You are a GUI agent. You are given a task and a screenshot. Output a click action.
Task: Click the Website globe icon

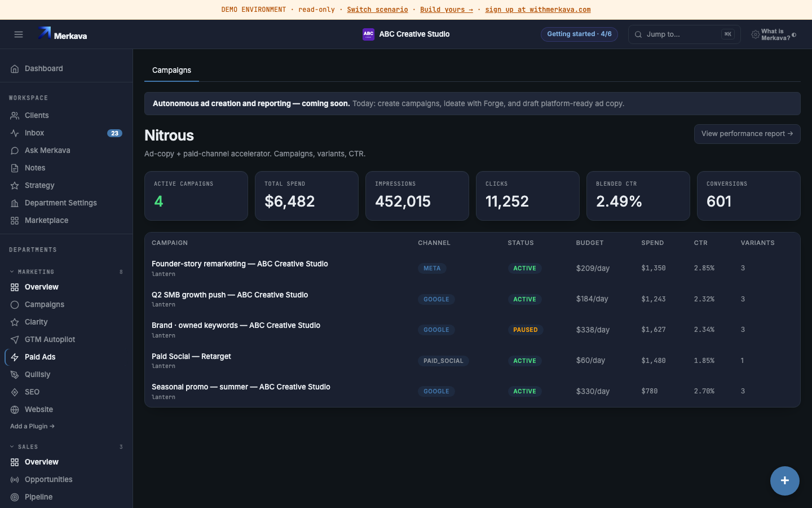click(x=15, y=410)
